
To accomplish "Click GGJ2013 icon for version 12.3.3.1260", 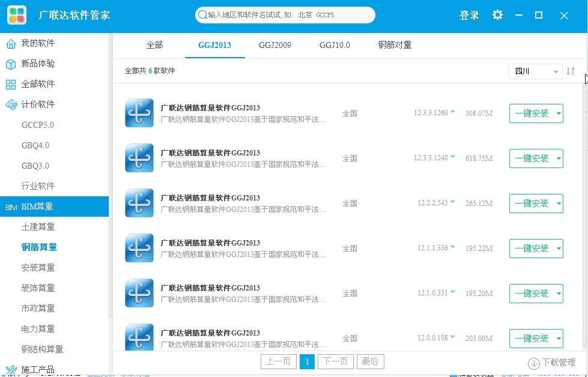I will point(139,113).
